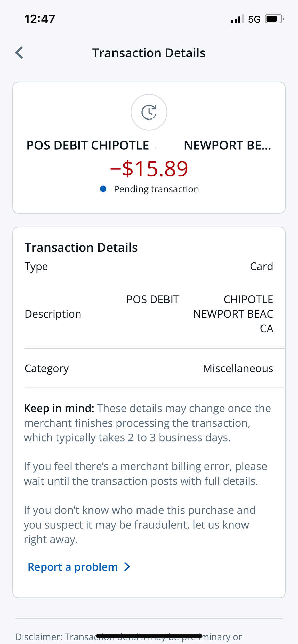Open the Report a problem link
The height and width of the screenshot is (644, 298).
[x=73, y=567]
